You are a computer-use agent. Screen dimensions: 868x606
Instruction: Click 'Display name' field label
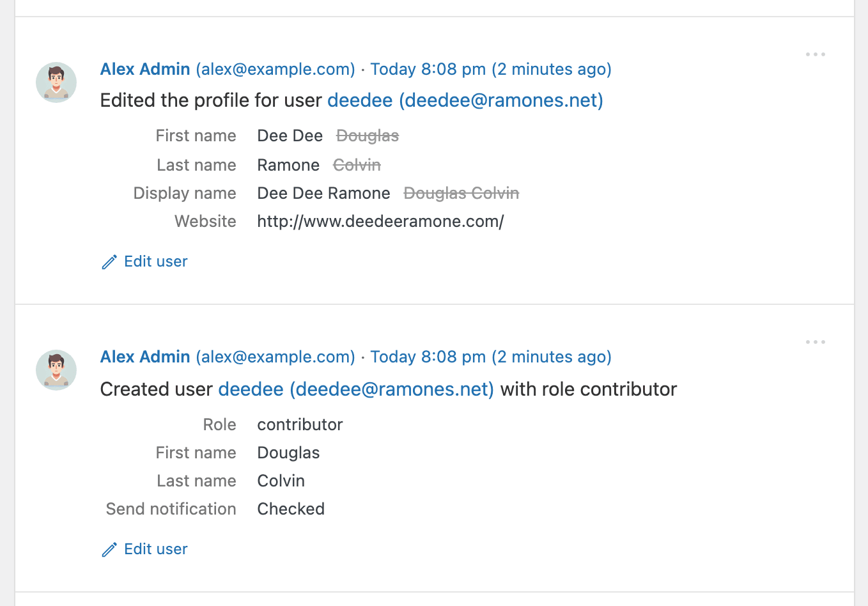185,193
